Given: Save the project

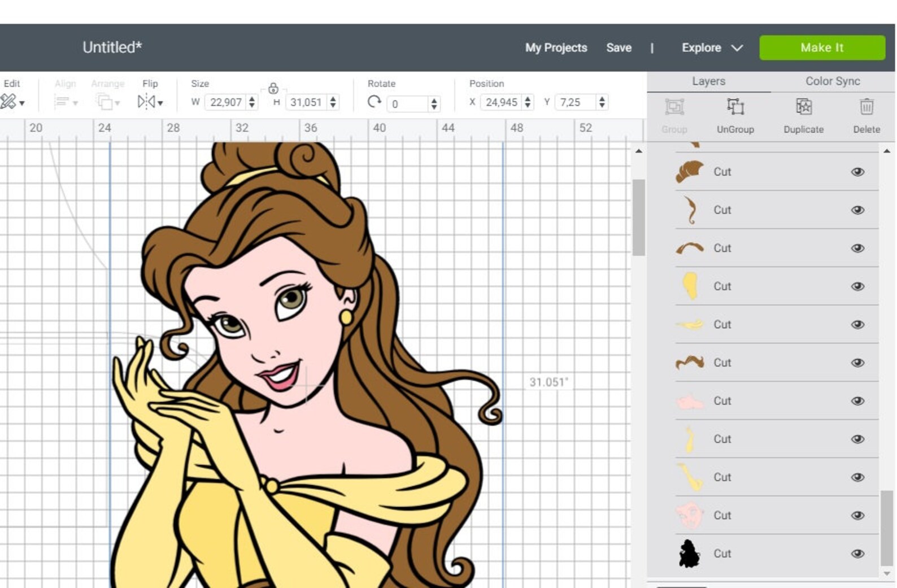Looking at the screenshot, I should pyautogui.click(x=619, y=48).
